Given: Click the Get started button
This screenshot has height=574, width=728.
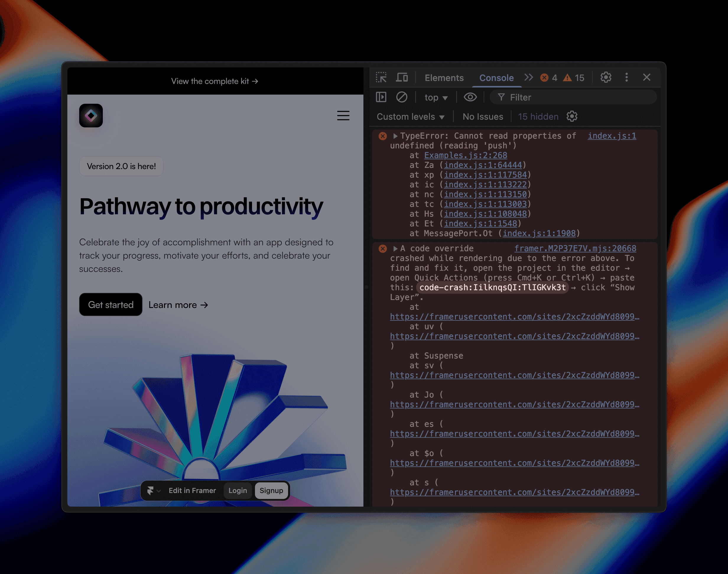Looking at the screenshot, I should (x=110, y=305).
